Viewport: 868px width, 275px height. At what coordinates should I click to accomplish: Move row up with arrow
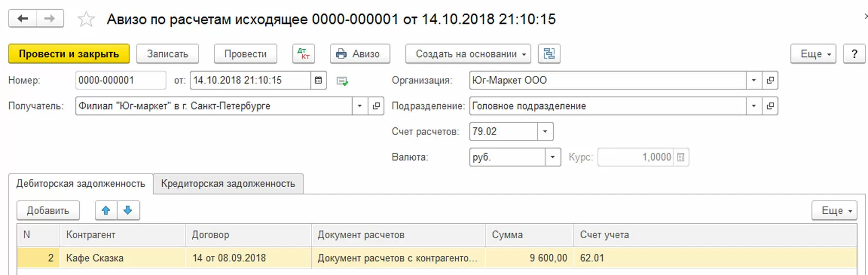106,210
